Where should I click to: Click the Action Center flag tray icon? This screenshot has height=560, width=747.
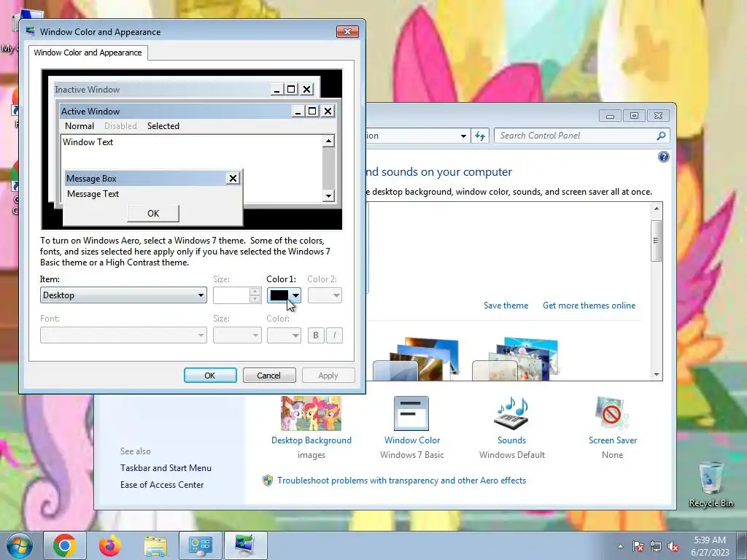pyautogui.click(x=638, y=546)
